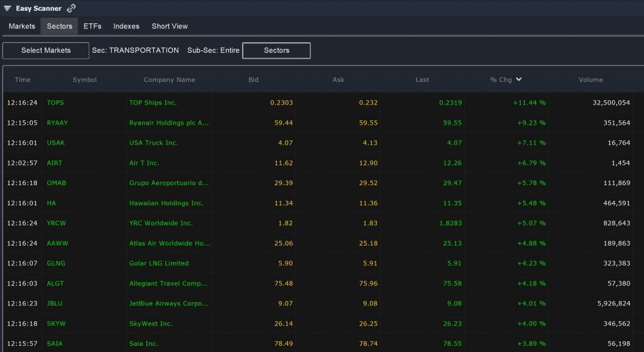The image size is (644, 352).
Task: Toggle % Chg sort direction arrow
Action: [519, 79]
